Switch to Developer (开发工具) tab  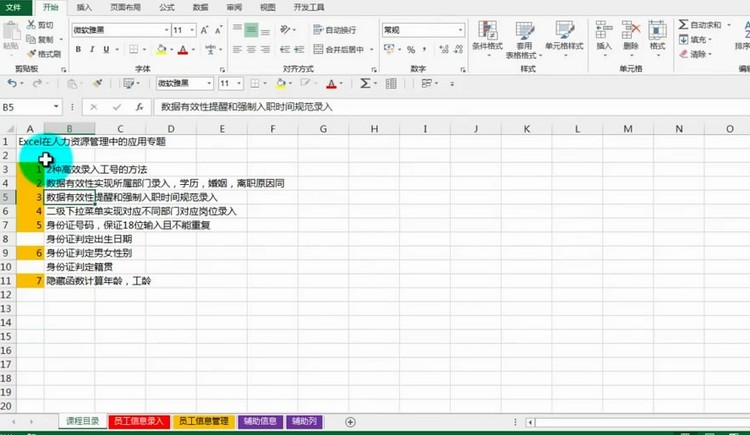tap(309, 7)
